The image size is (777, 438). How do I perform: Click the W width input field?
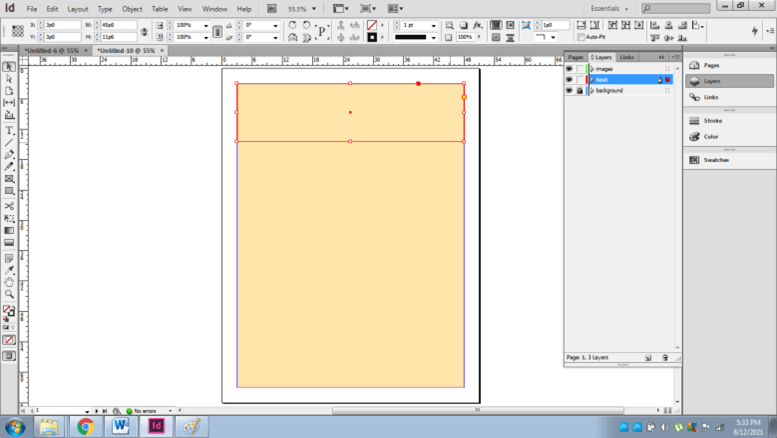(x=119, y=24)
